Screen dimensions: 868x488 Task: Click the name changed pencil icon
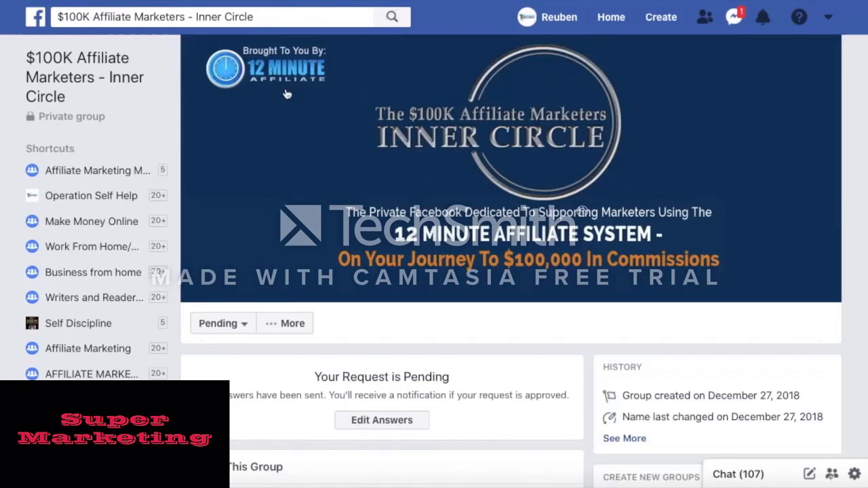pos(609,417)
